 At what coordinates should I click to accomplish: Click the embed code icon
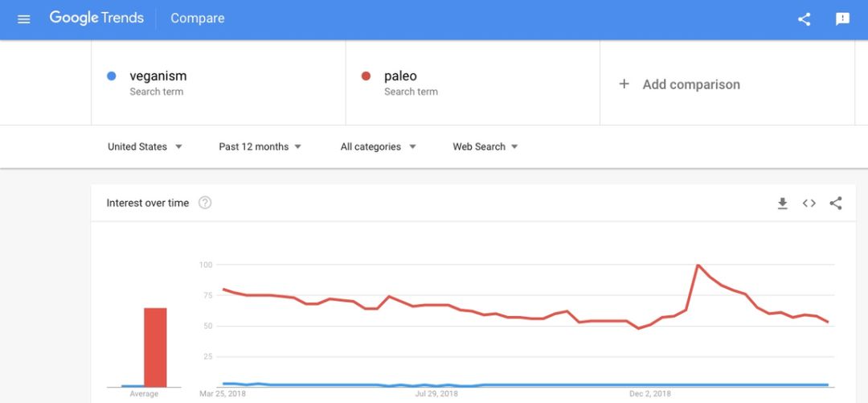[x=809, y=204]
